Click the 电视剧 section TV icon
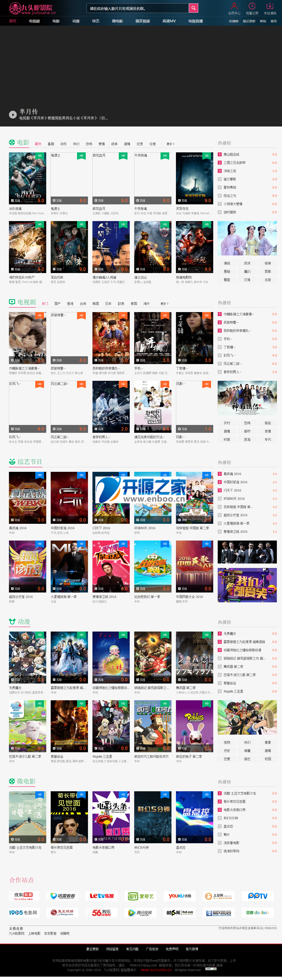Image resolution: width=282 pixels, height=980 pixels. (x=12, y=302)
